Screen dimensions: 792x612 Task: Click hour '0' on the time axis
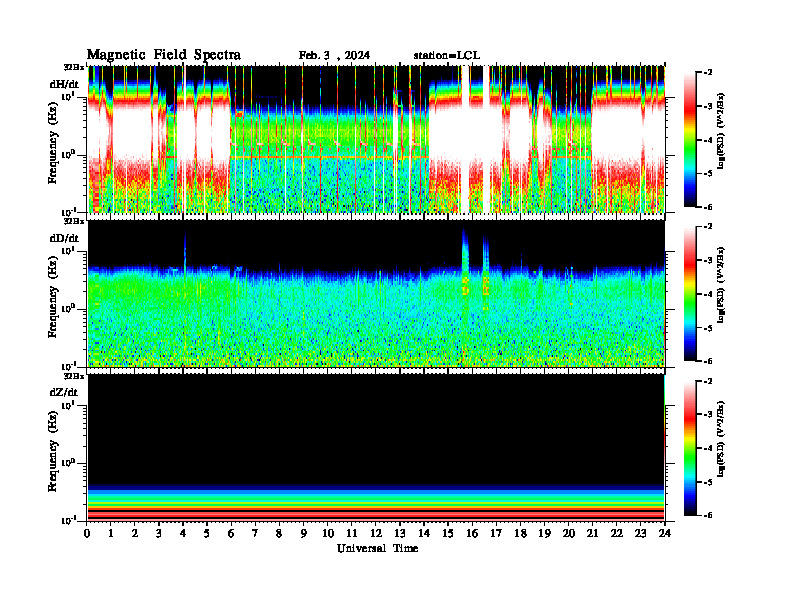(x=87, y=533)
